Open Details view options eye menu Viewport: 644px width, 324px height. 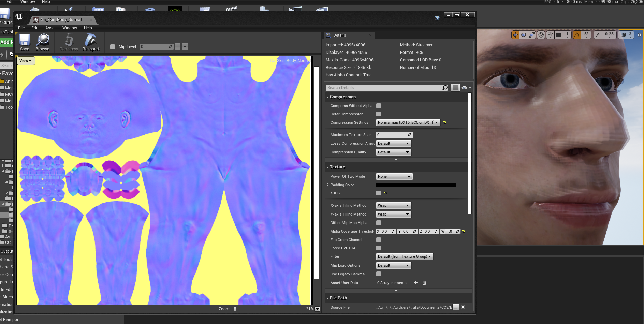(x=466, y=88)
